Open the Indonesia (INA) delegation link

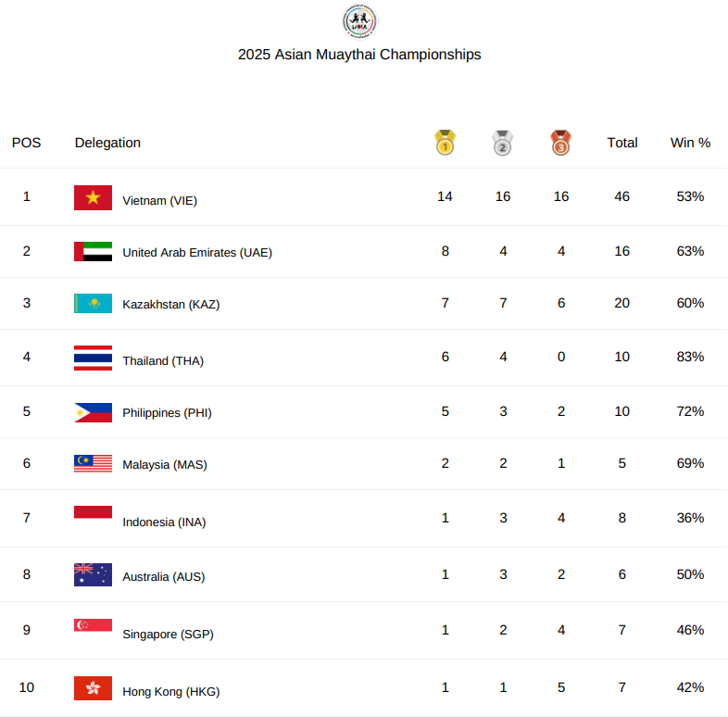tap(164, 522)
